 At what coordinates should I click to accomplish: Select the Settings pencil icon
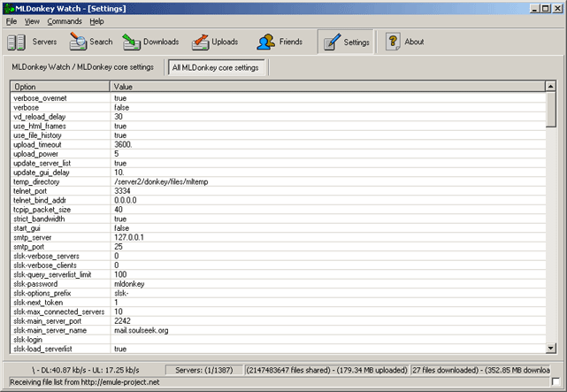(x=330, y=42)
